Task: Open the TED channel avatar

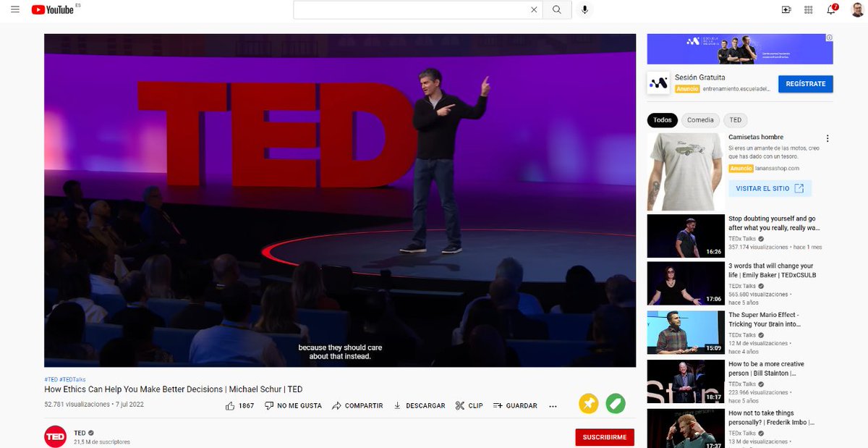Action: [56, 436]
